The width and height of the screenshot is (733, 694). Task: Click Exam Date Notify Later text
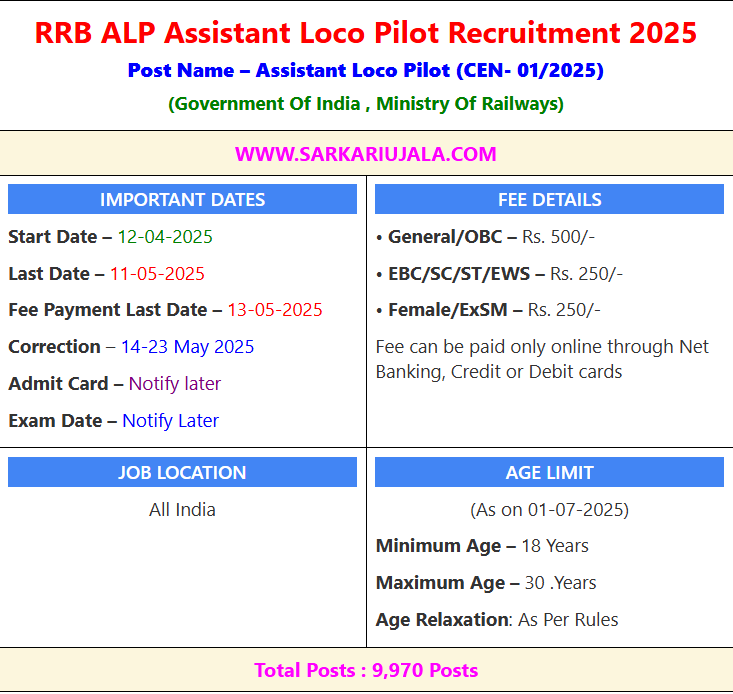(x=170, y=421)
